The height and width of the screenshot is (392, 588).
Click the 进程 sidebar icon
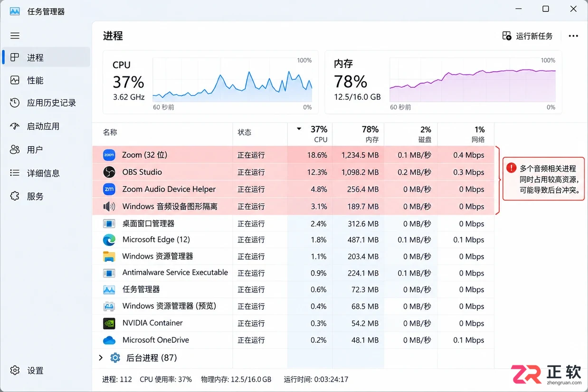pyautogui.click(x=15, y=57)
